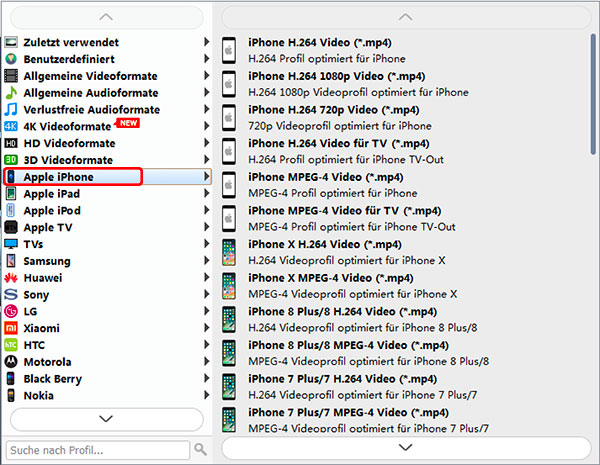This screenshot has width=600, height=465.
Task: Select iPhone H.264 Video für TV profile
Action: tap(405, 151)
